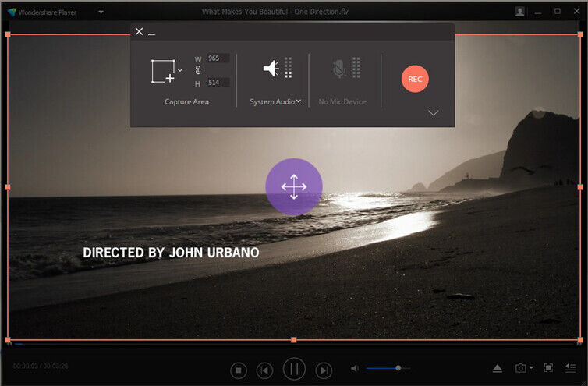Viewport: 588px width, 386px height.
Task: Select the Capture Area rectangle icon
Action: [164, 71]
